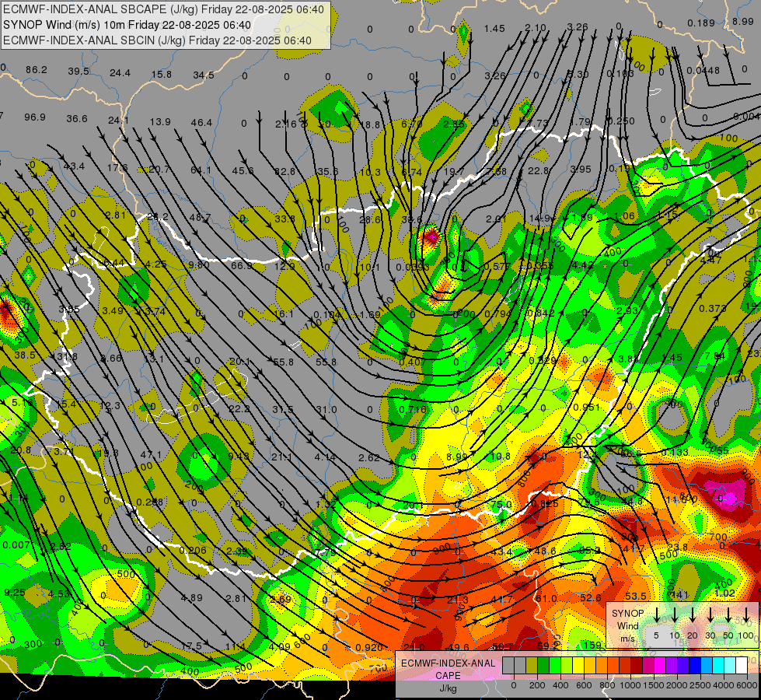Click the 2500 tick label in CAPE legend
The image size is (761, 700).
click(x=700, y=685)
